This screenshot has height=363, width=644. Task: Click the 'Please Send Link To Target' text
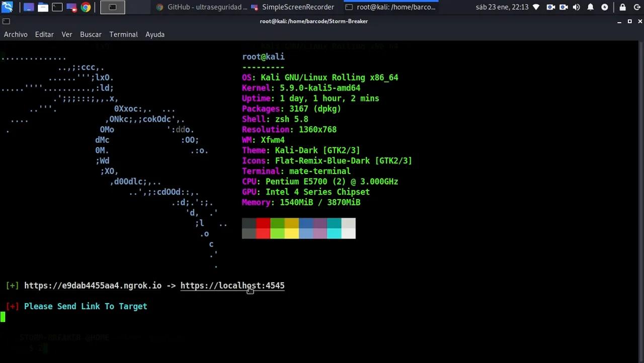tap(86, 306)
